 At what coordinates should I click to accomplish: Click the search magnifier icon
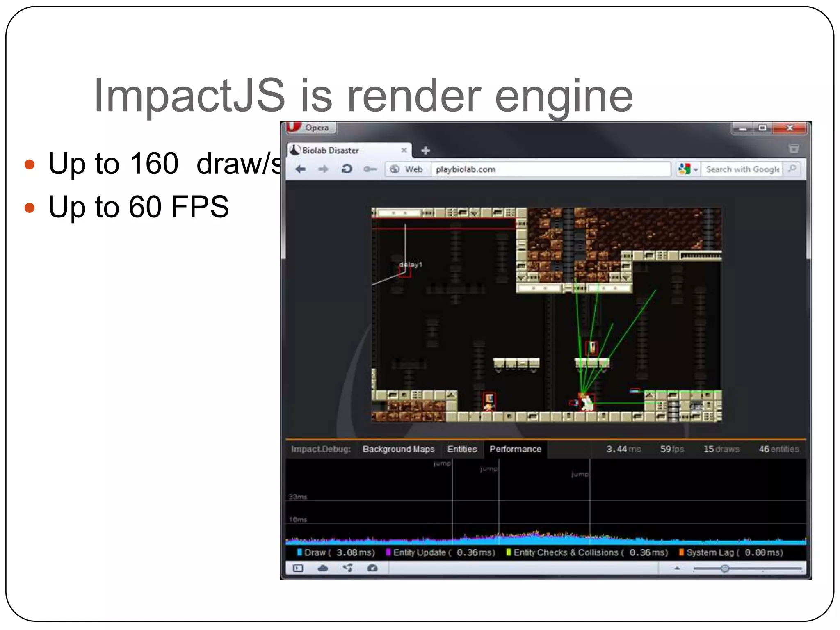[792, 169]
